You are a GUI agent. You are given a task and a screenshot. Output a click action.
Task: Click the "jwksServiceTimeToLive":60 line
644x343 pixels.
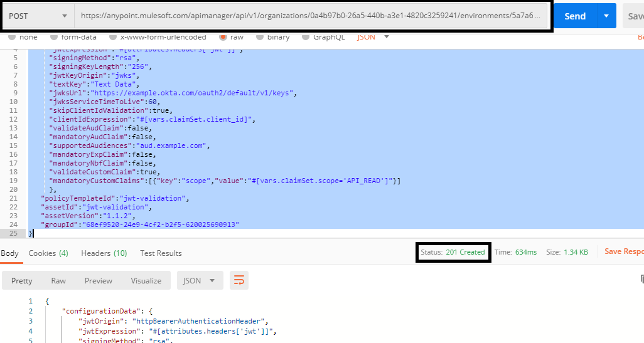coord(105,102)
